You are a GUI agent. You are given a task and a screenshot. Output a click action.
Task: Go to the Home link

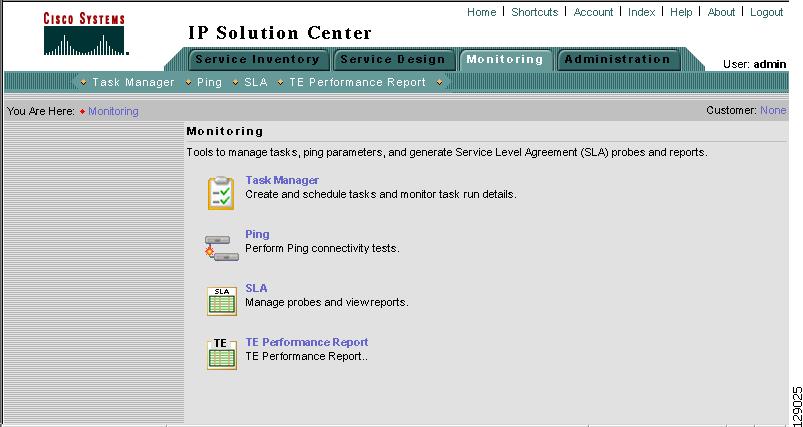coord(481,12)
